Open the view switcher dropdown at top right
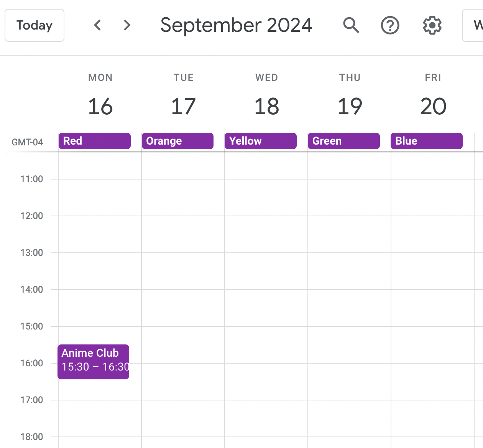 click(473, 25)
